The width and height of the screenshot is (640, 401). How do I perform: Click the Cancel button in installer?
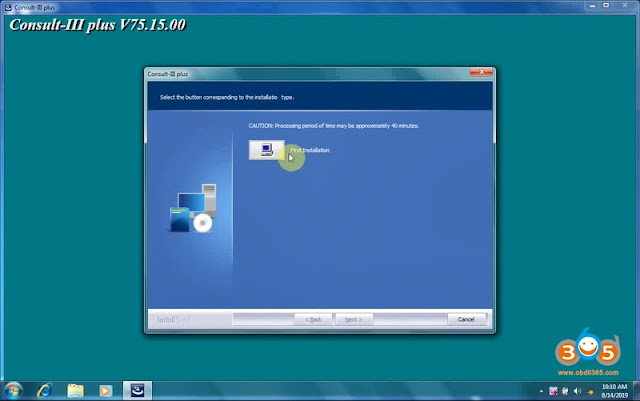click(x=466, y=319)
